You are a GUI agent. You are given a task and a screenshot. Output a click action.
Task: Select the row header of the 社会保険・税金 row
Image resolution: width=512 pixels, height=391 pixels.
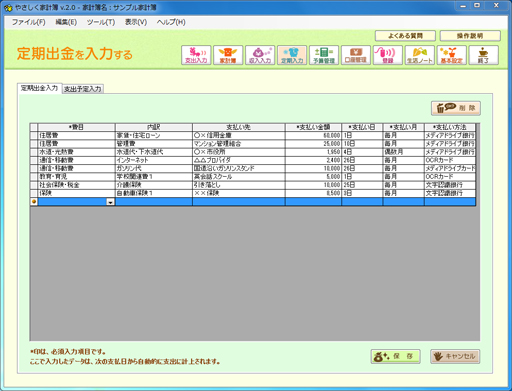pyautogui.click(x=34, y=185)
